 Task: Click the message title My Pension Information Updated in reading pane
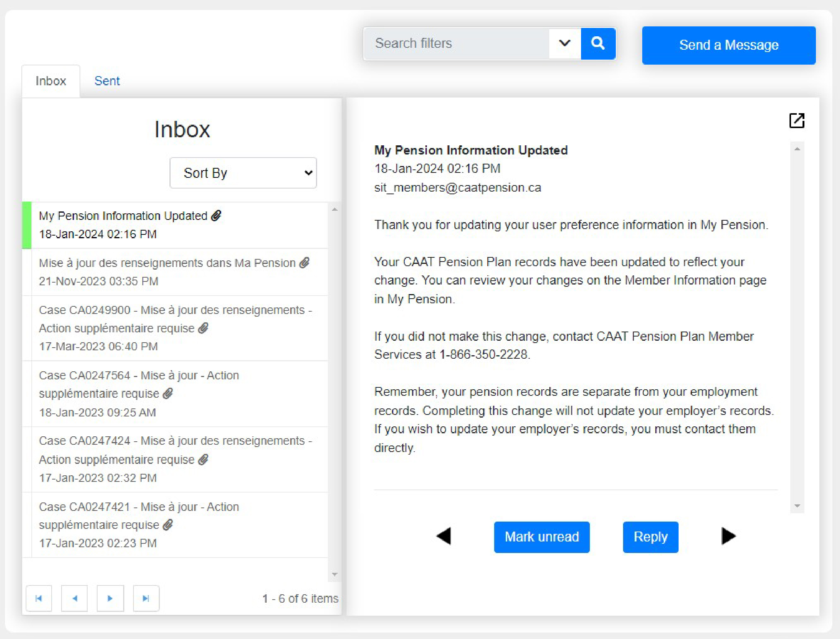pyautogui.click(x=471, y=150)
